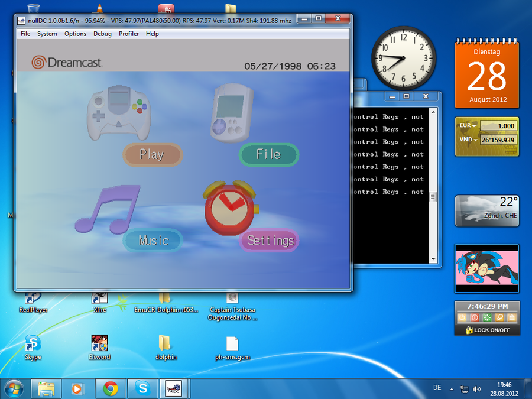Open the Xfire desktop shortcut
532x399 pixels.
click(x=100, y=302)
